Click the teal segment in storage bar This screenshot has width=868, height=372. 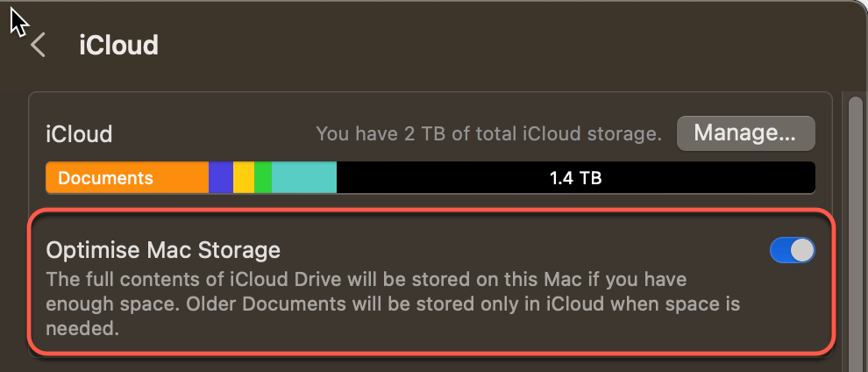(x=303, y=178)
